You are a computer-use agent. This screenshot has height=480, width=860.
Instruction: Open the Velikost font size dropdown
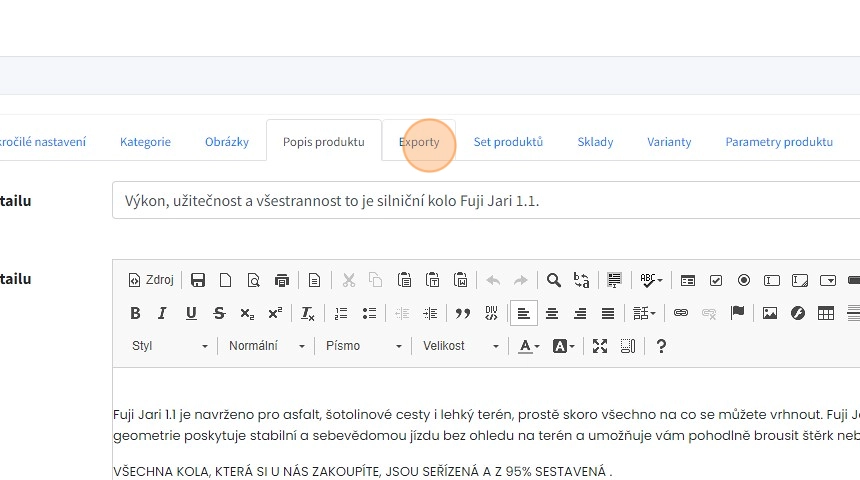click(x=460, y=346)
